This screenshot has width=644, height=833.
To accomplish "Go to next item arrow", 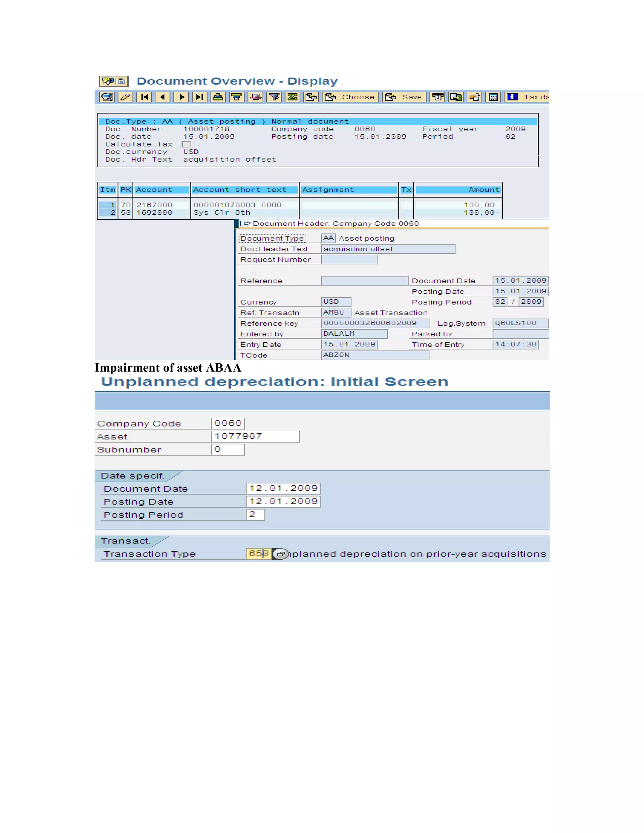I will point(182,97).
